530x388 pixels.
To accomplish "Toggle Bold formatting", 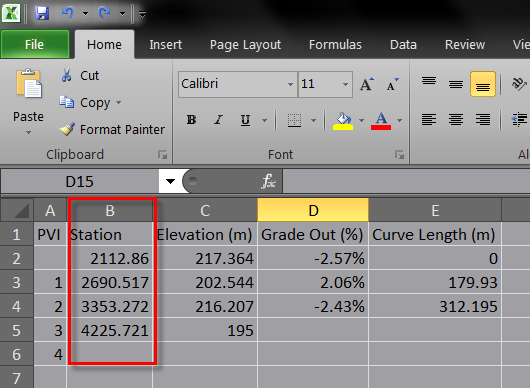I will pos(191,120).
